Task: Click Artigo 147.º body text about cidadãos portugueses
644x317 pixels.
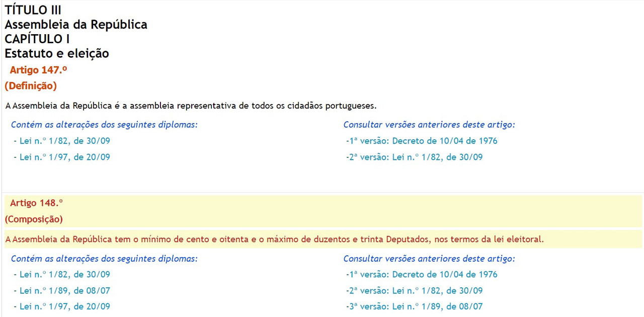Action: point(191,106)
